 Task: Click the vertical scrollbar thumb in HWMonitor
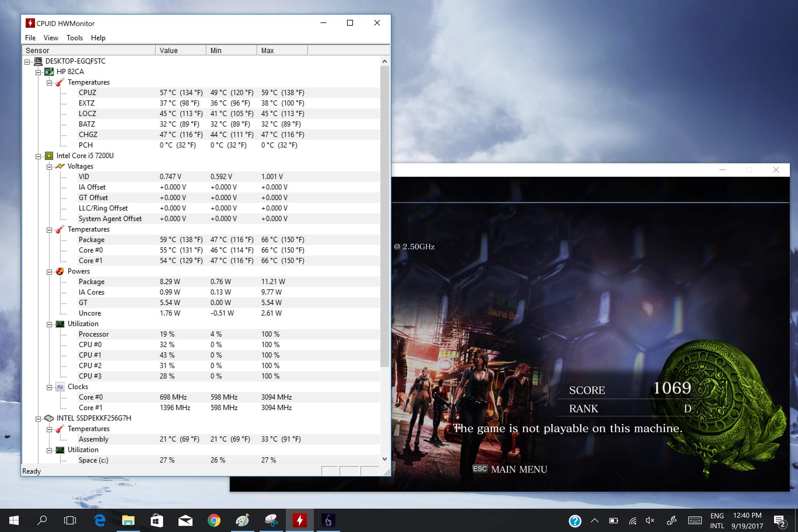pyautogui.click(x=384, y=216)
